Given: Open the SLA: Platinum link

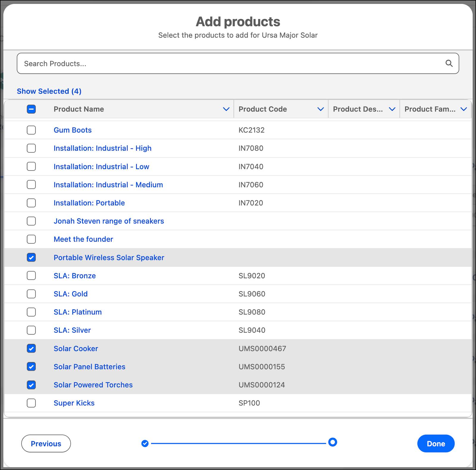Looking at the screenshot, I should [78, 312].
